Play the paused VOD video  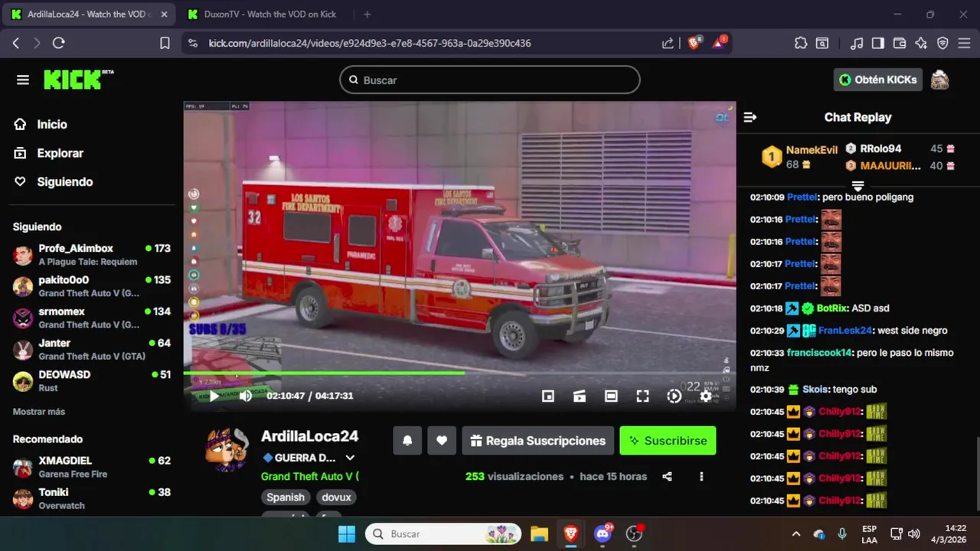click(214, 396)
